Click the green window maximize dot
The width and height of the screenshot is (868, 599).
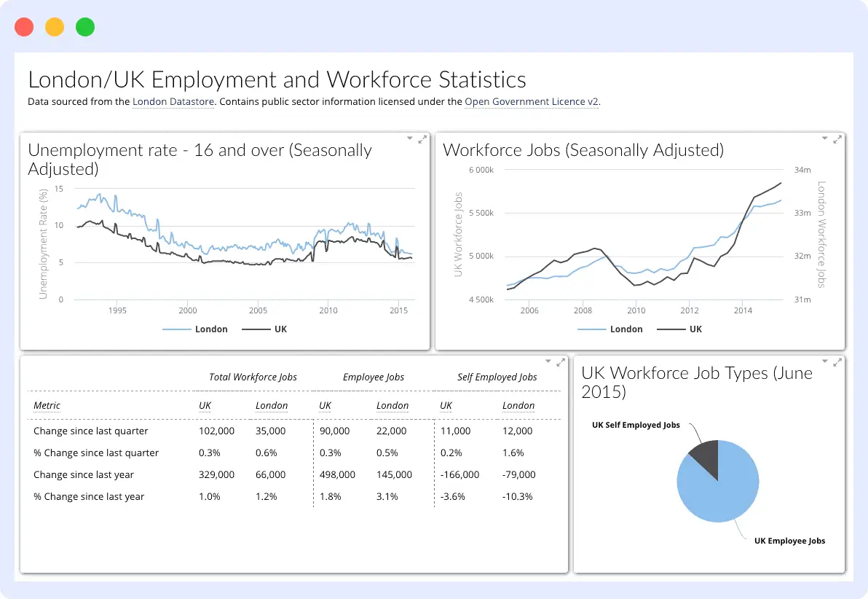pyautogui.click(x=85, y=27)
